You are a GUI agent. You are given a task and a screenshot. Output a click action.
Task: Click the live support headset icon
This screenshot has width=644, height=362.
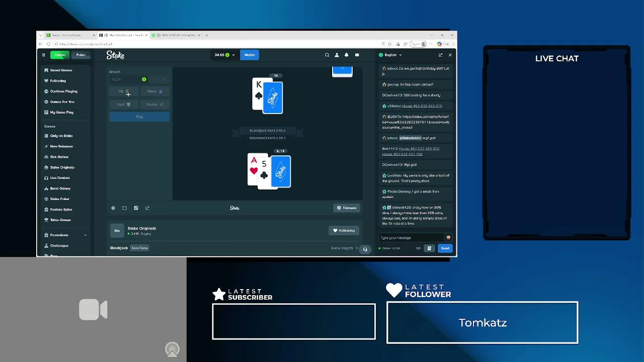point(365,249)
